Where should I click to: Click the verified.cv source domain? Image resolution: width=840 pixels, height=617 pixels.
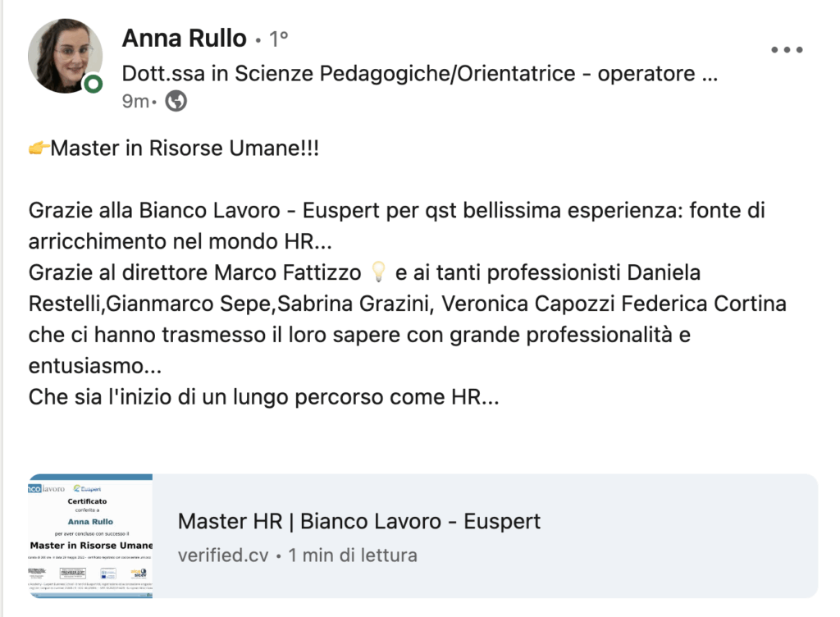(223, 555)
